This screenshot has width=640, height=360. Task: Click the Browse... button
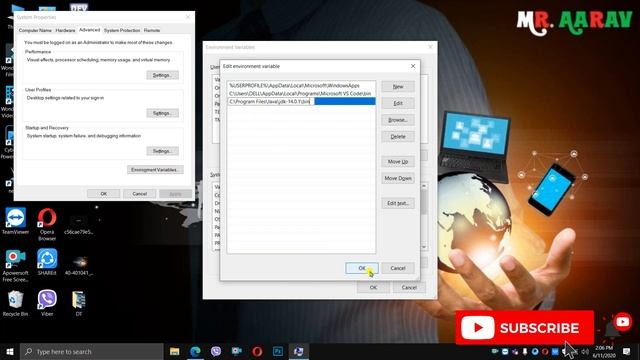click(x=398, y=120)
